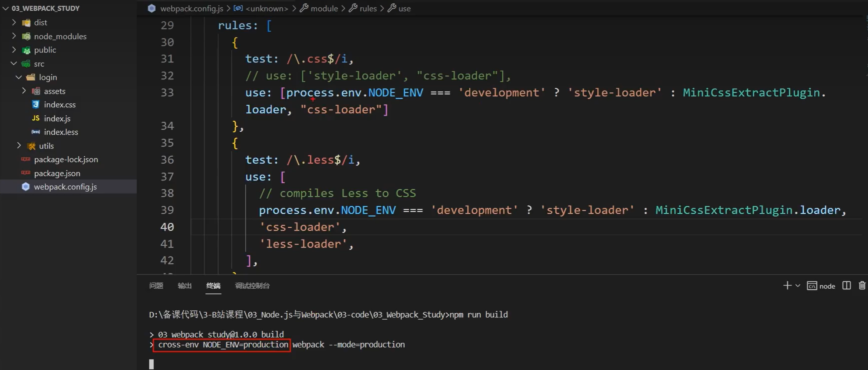The width and height of the screenshot is (868, 370).
Task: Switch to the 调试控制台 panel tab
Action: (252, 286)
